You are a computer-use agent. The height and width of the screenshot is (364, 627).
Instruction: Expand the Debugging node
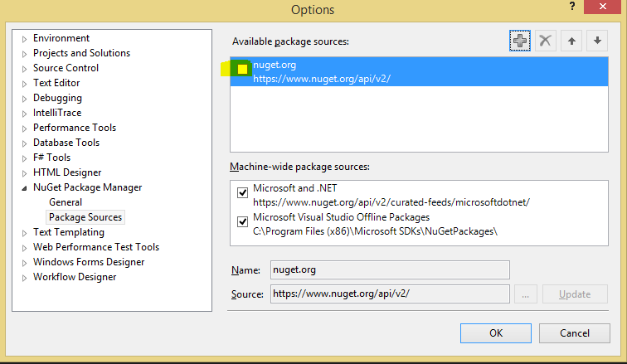24,99
